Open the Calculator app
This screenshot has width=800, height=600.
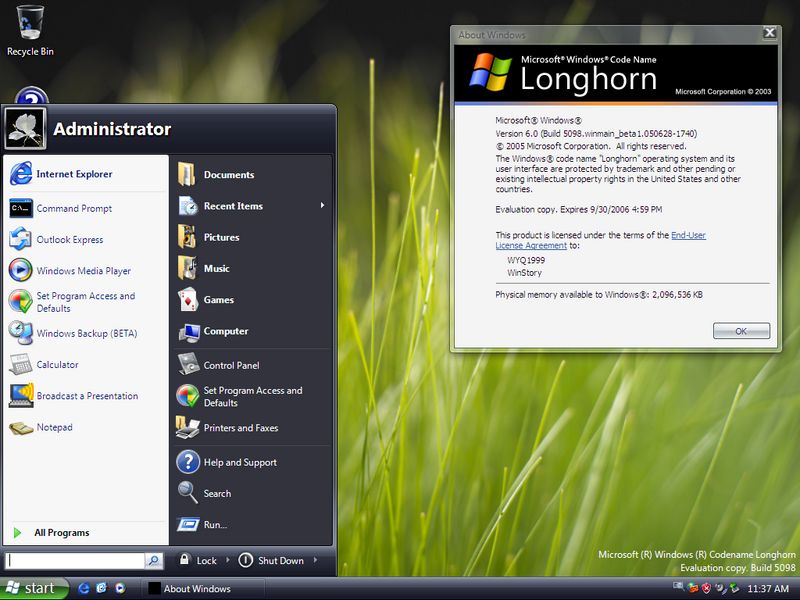click(x=57, y=365)
